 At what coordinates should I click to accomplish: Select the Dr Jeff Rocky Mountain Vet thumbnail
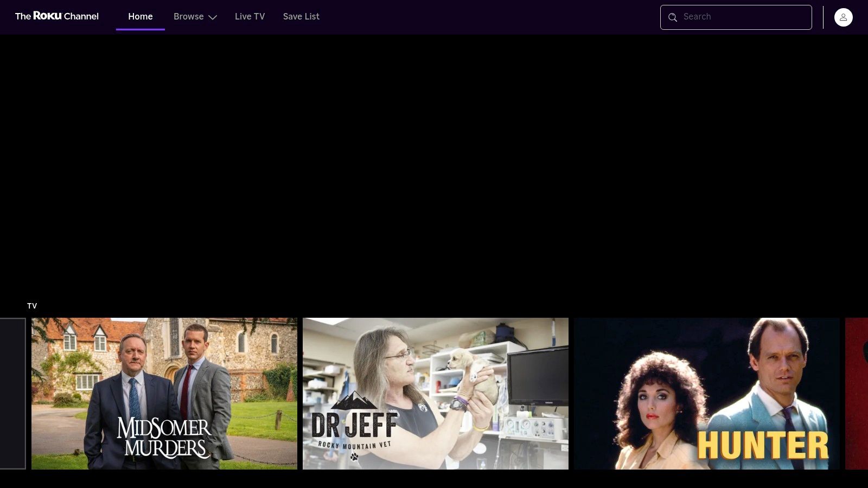pyautogui.click(x=436, y=394)
